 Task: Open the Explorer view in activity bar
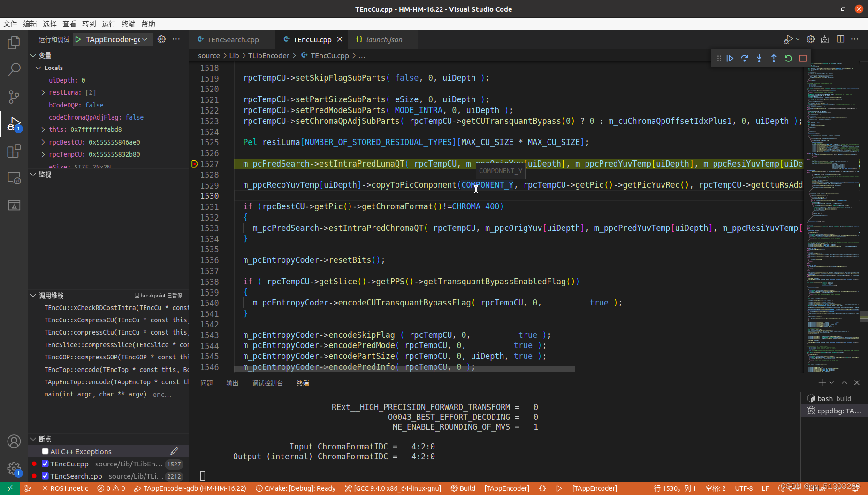14,43
